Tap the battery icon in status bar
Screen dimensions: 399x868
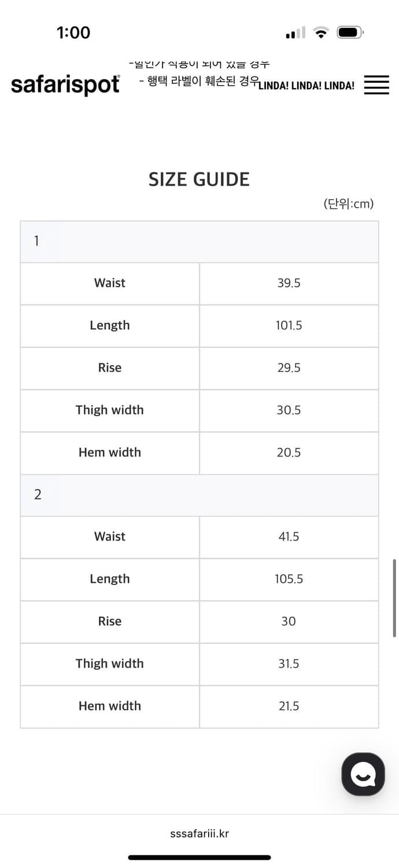(x=349, y=33)
